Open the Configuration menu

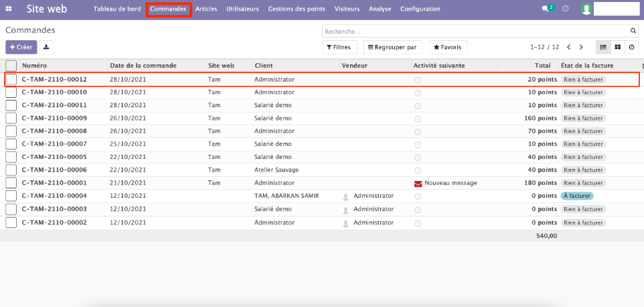420,9
